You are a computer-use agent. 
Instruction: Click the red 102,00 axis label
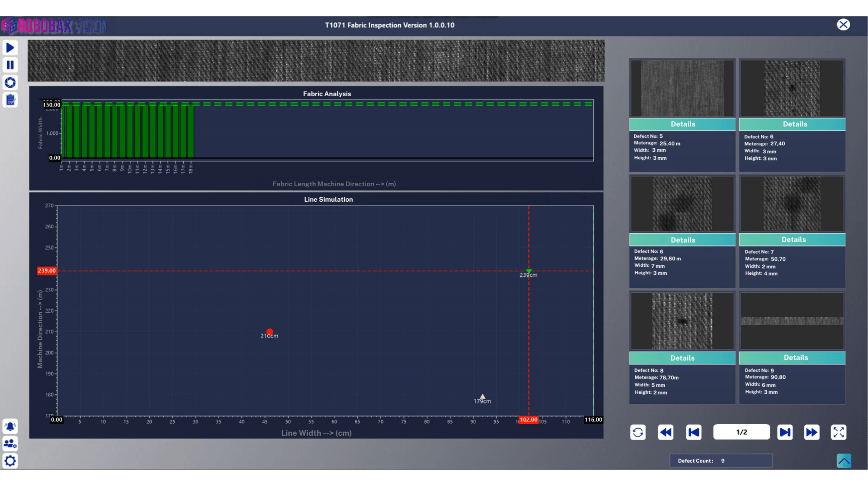tap(529, 420)
